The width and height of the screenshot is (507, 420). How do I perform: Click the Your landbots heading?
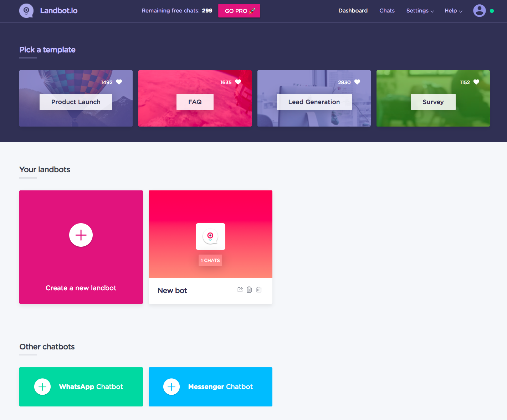[45, 169]
